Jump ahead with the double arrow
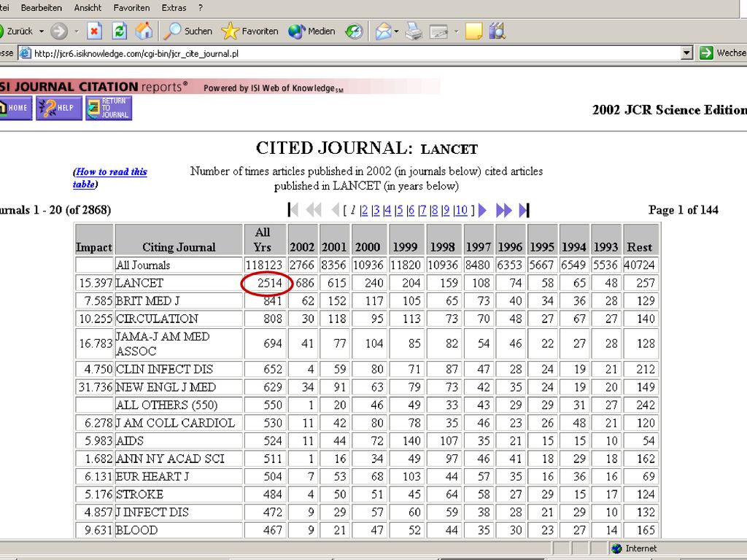Image resolution: width=747 pixels, height=560 pixels. 503,210
